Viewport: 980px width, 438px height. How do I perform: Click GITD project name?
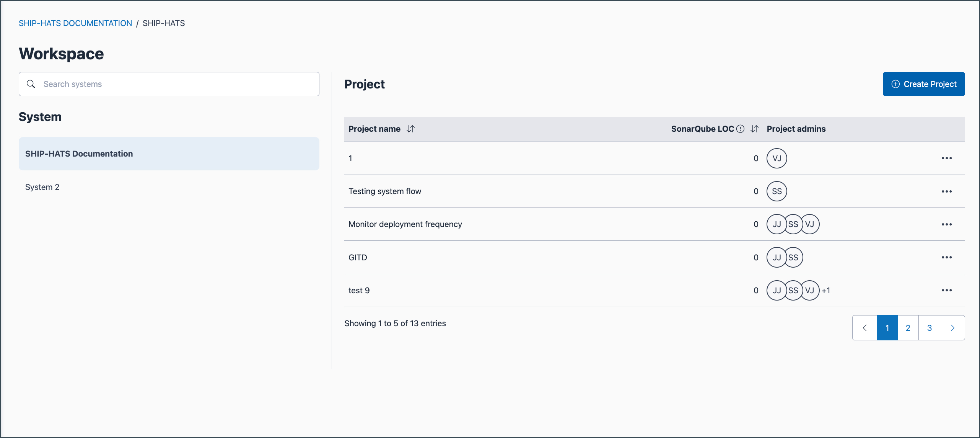[358, 257]
